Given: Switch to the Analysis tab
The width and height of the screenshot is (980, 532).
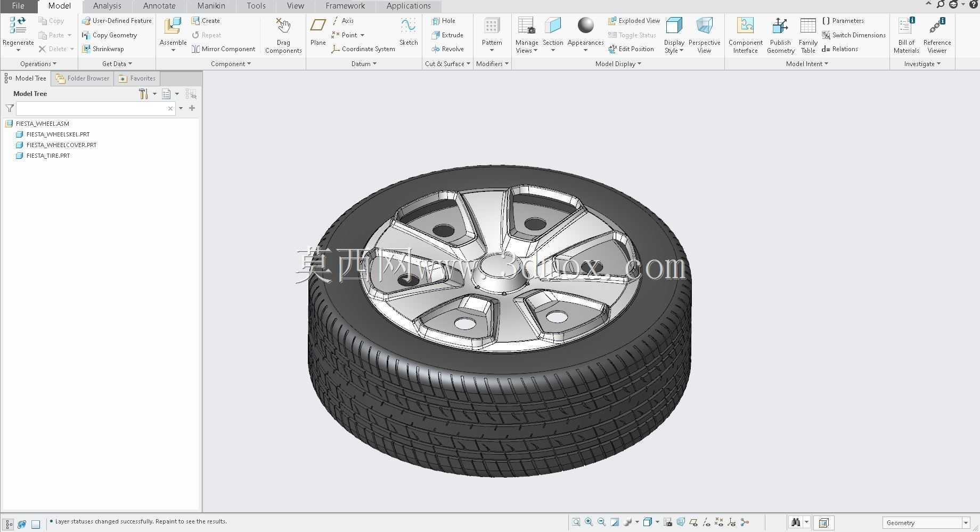Looking at the screenshot, I should [107, 6].
